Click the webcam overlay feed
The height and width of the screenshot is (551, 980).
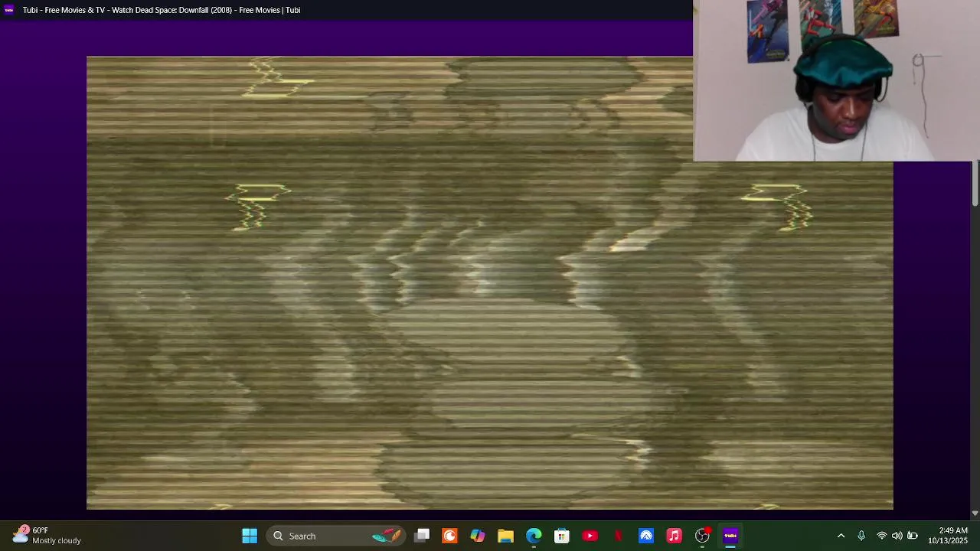(836, 80)
